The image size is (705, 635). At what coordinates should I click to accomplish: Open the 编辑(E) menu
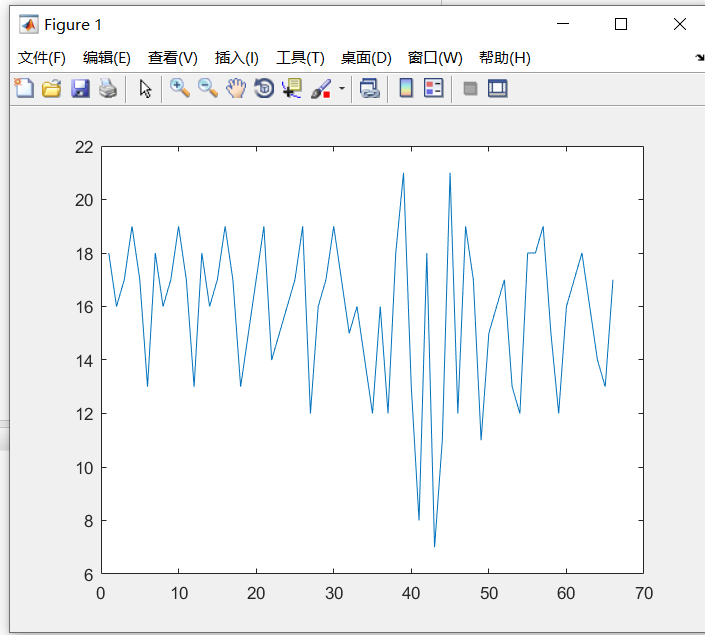[107, 58]
